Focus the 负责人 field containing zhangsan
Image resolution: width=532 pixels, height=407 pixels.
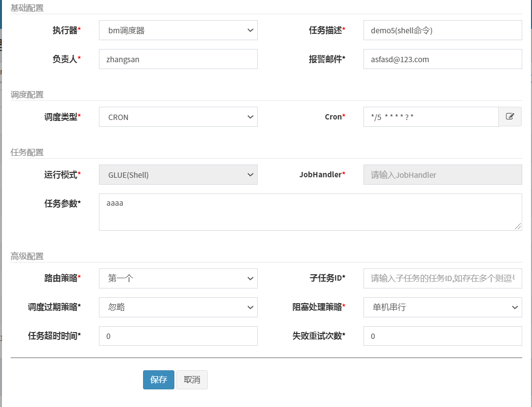(178, 59)
